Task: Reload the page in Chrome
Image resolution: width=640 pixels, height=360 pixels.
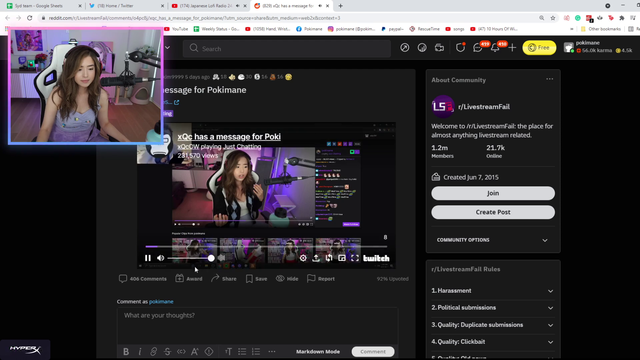Action: click(30, 18)
